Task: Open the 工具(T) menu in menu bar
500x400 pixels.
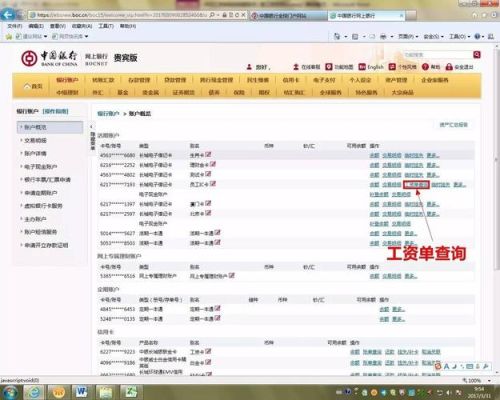Action: 106,26
